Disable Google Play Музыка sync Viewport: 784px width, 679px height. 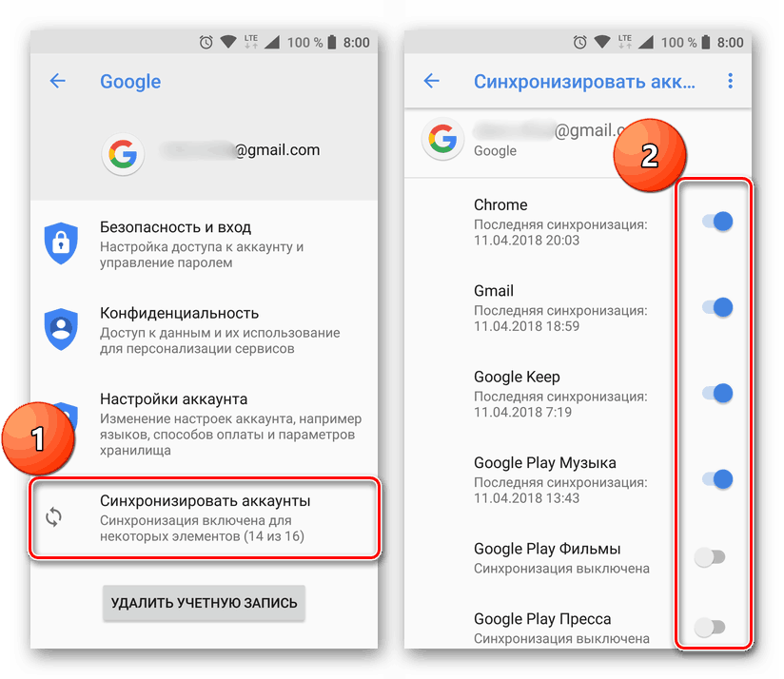pos(717,479)
